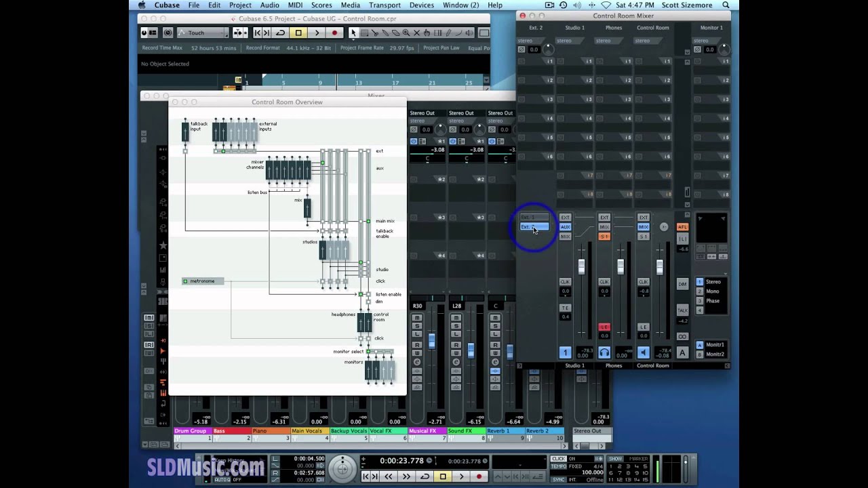This screenshot has height=488, width=868.
Task: Select the Zoom magnifier tool
Action: (406, 33)
